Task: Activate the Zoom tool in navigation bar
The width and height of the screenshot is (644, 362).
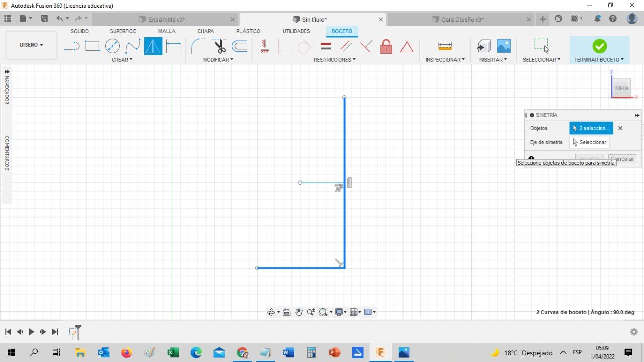Action: point(311,312)
